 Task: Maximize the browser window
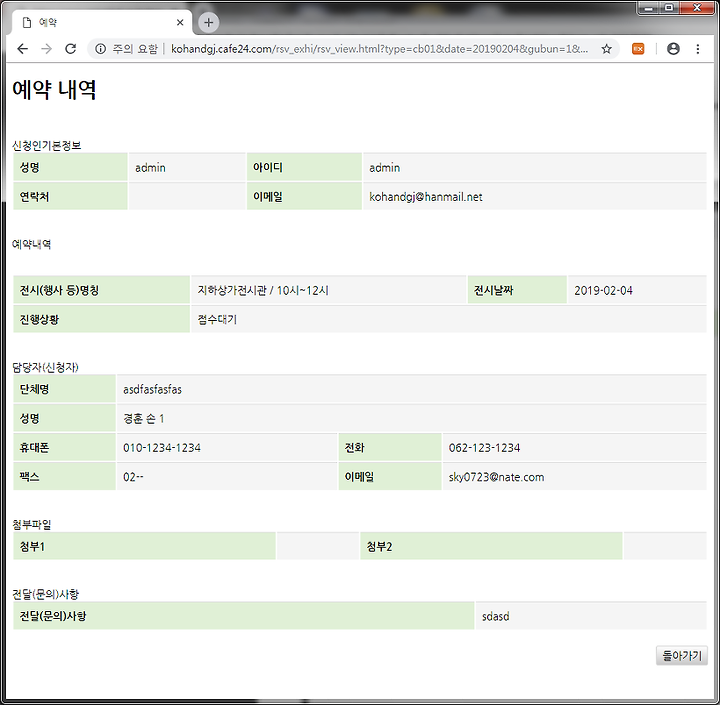[x=669, y=8]
